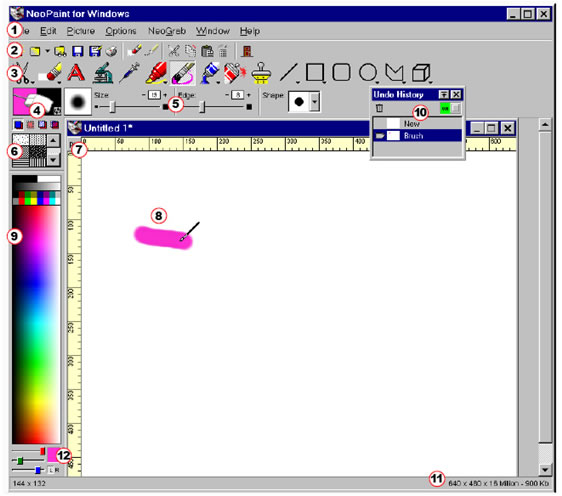Select the blue eyedropper Color Picker tool
Screen dimensions: 562x496
[x=129, y=73]
